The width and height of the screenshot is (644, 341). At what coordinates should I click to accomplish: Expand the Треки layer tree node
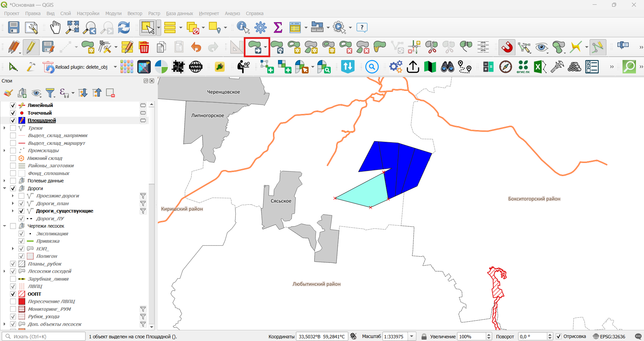(x=4, y=128)
